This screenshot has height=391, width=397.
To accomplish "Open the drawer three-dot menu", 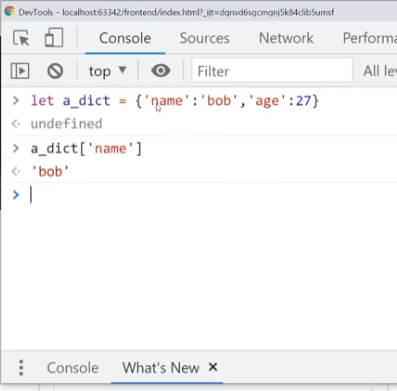I will click(21, 368).
